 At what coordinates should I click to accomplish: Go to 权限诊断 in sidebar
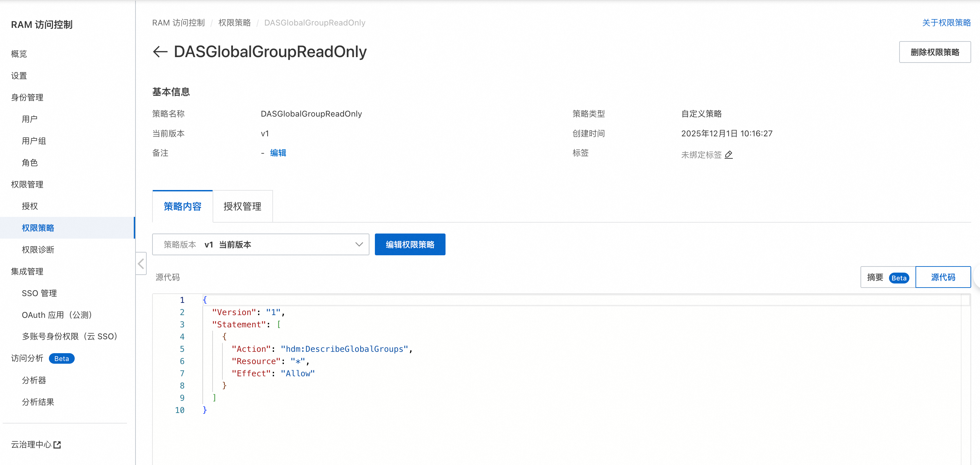coord(38,249)
